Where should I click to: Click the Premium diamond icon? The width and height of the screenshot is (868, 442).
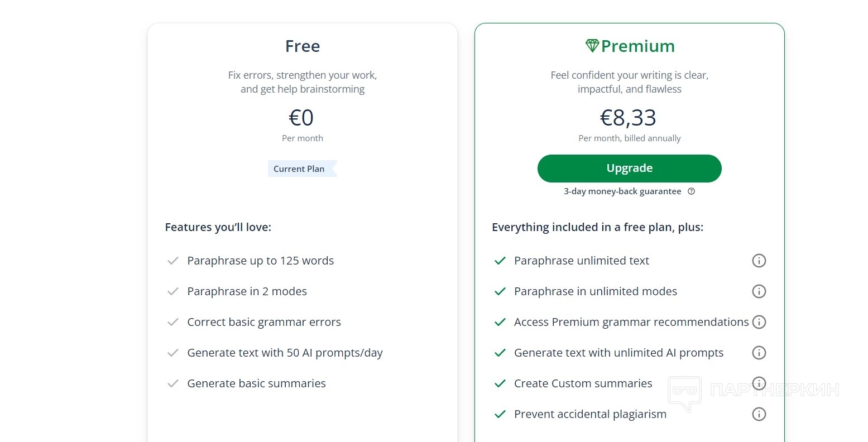click(592, 46)
